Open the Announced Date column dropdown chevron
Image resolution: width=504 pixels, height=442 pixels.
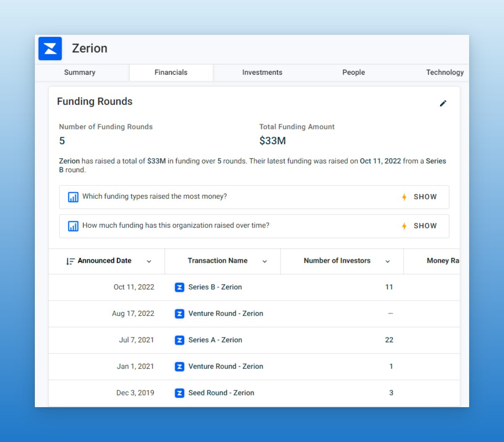point(149,262)
